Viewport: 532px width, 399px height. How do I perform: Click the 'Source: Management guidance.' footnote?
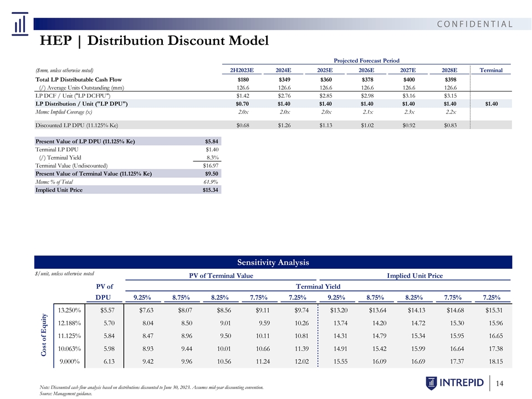(x=66, y=393)
